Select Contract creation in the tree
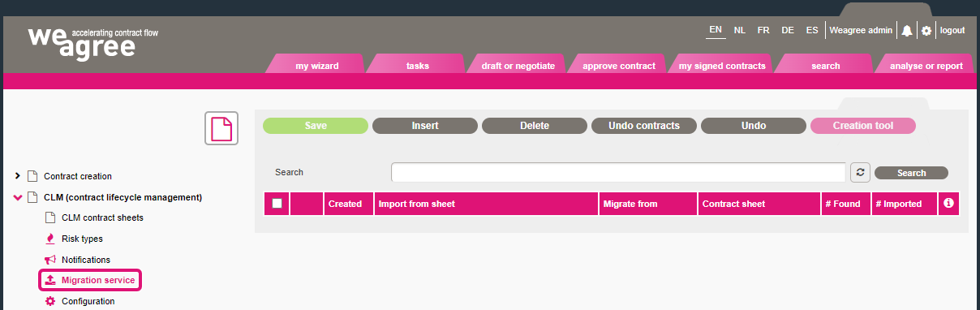 pos(78,176)
